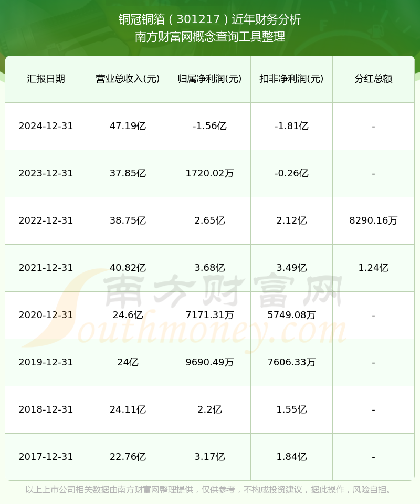Screen dimensions: 420x504
Task: Click revenue value 40.82亿
Action: pos(128,268)
